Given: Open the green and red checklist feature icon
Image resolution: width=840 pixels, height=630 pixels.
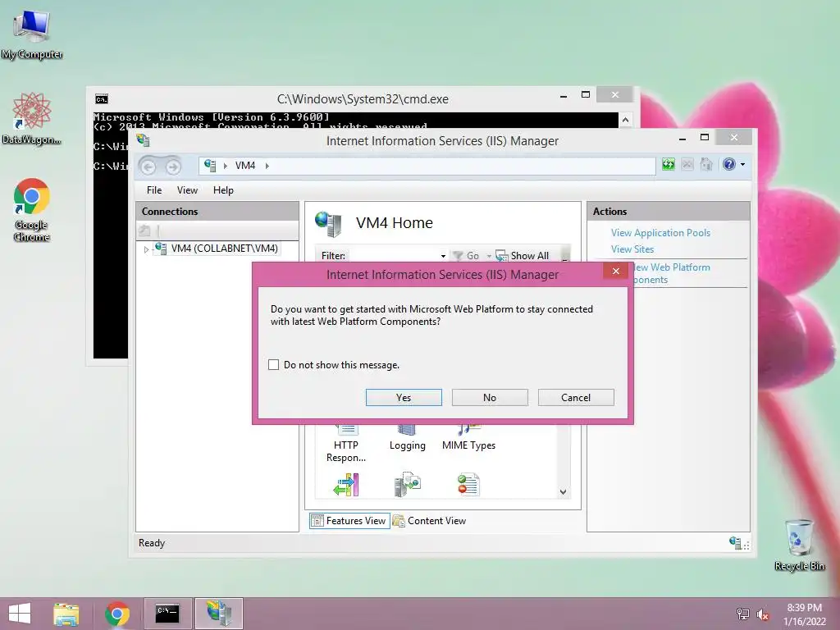Looking at the screenshot, I should pyautogui.click(x=468, y=485).
